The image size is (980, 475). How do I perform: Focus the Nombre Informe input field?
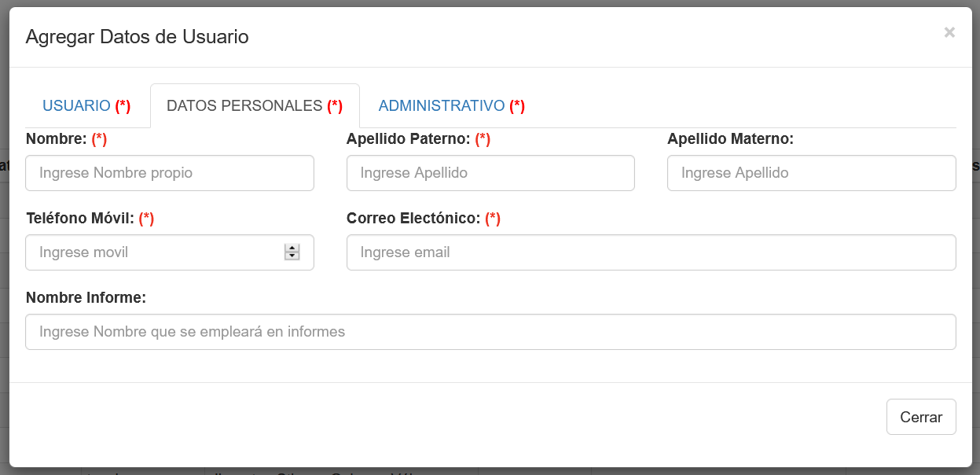(490, 332)
